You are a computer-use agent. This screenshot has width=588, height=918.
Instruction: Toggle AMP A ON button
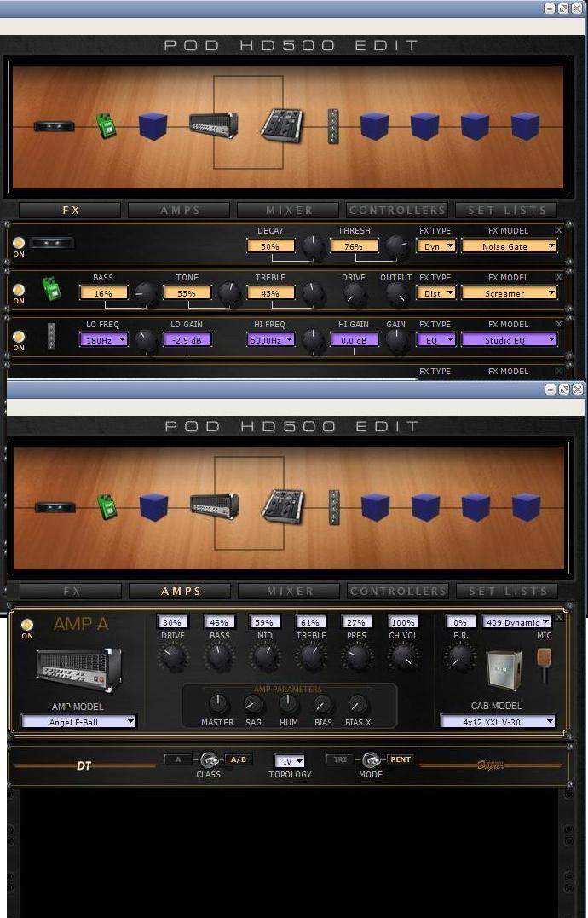coord(27,625)
